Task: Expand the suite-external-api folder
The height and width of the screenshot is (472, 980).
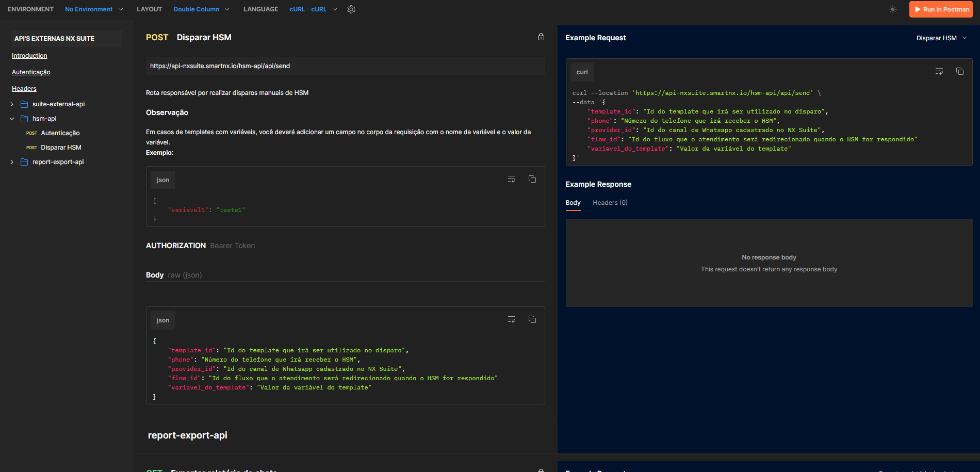Action: (12, 104)
